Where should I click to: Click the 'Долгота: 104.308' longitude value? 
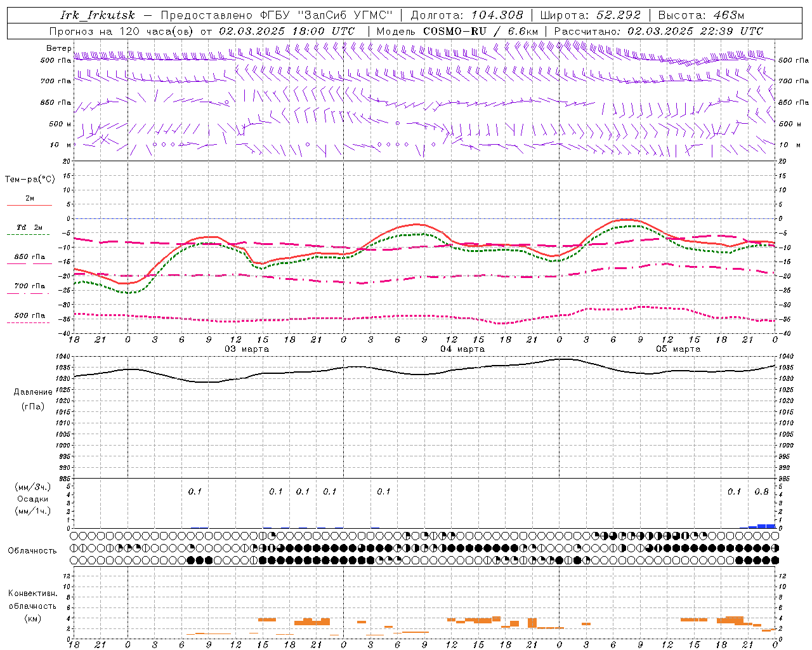(x=467, y=15)
